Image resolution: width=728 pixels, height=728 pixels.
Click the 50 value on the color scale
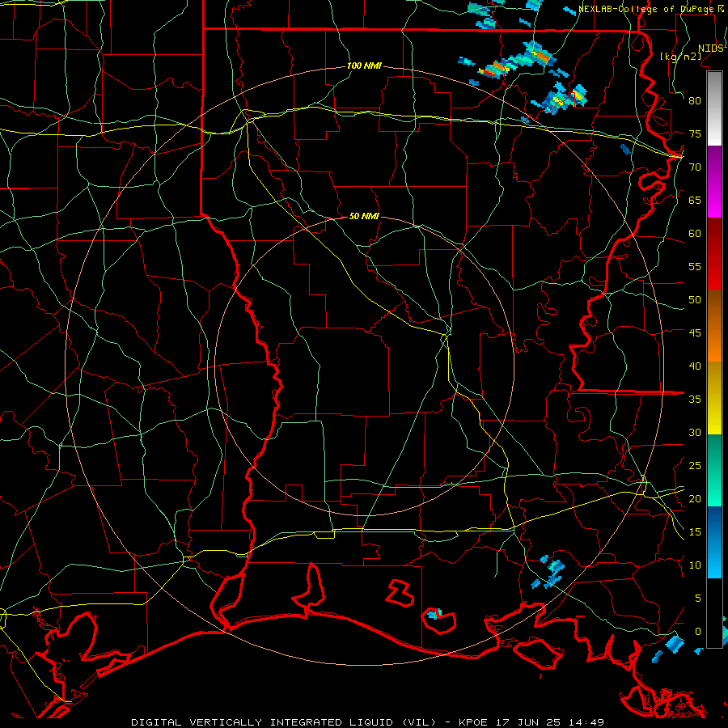(x=695, y=300)
